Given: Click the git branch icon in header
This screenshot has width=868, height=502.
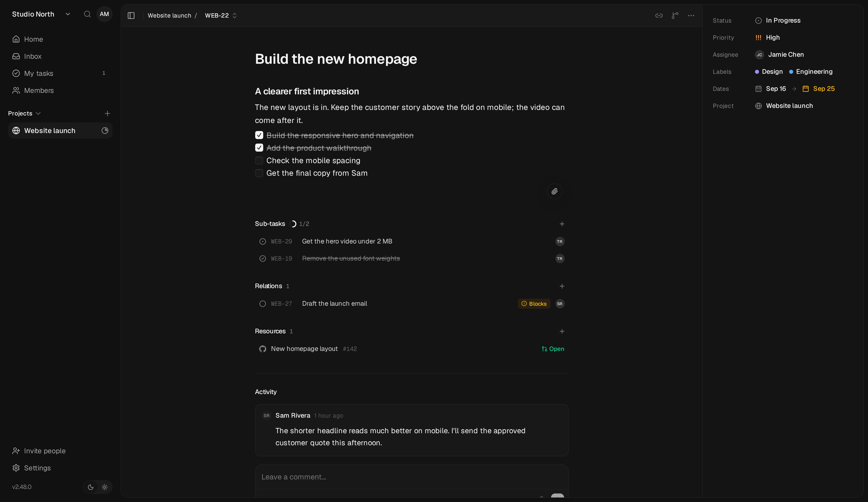Looking at the screenshot, I should 675,16.
